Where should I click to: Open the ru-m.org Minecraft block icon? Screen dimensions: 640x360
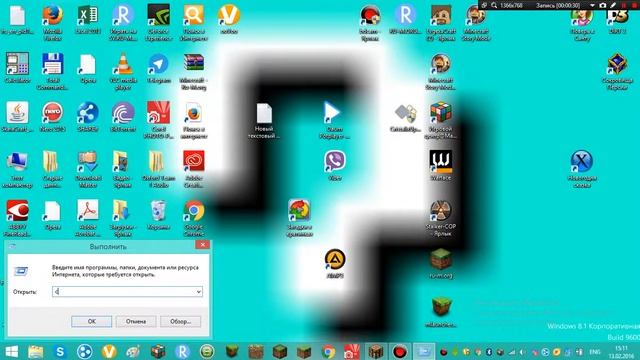tap(440, 260)
